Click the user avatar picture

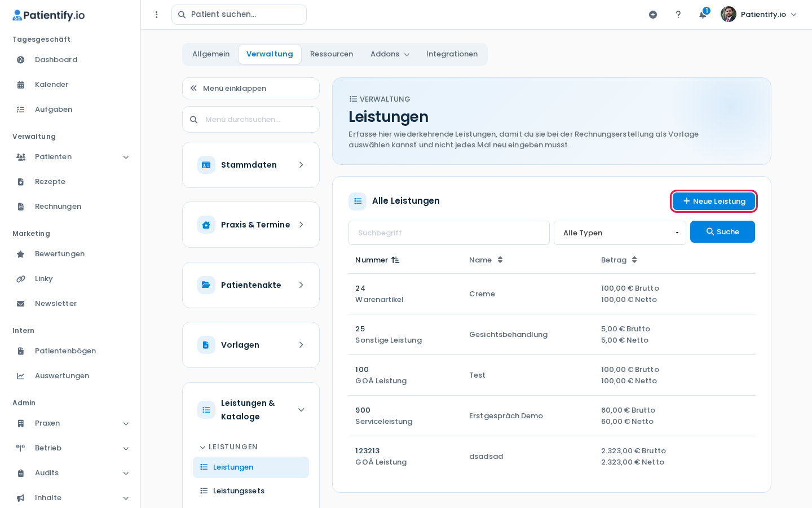point(729,14)
